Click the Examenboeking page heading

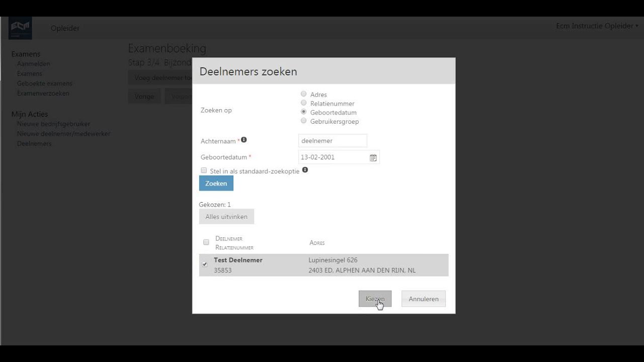pos(167,48)
